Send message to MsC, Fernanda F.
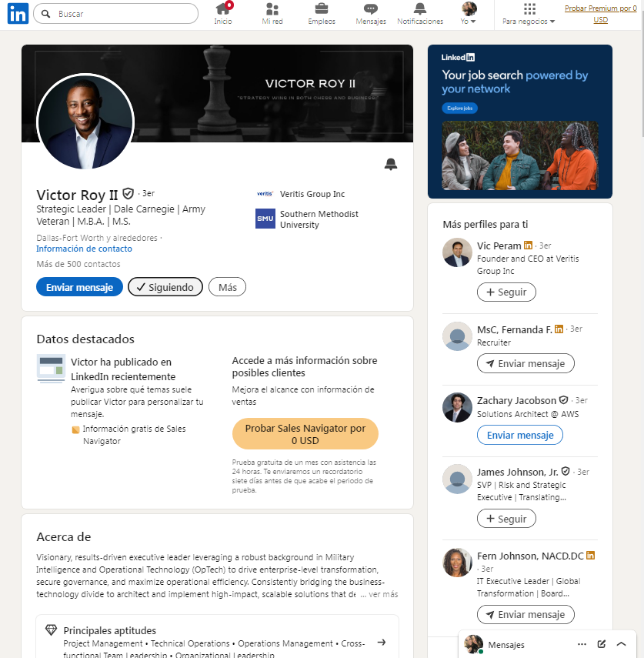Image resolution: width=644 pixels, height=658 pixels. pos(526,363)
